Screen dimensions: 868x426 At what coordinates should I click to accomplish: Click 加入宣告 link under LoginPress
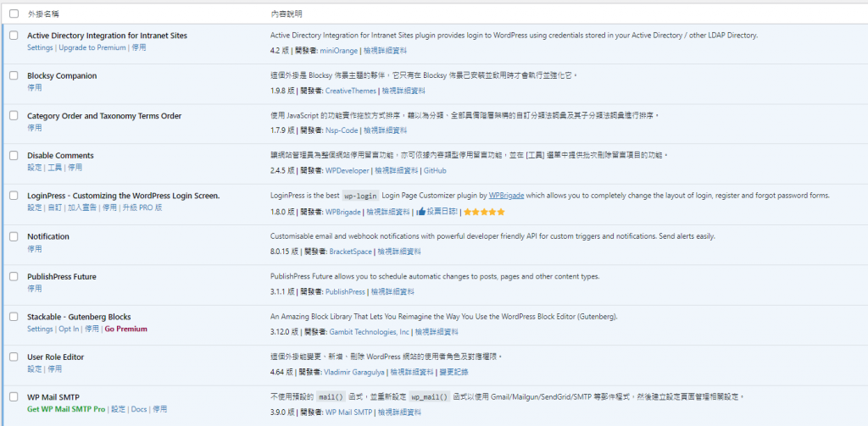pyautogui.click(x=82, y=207)
